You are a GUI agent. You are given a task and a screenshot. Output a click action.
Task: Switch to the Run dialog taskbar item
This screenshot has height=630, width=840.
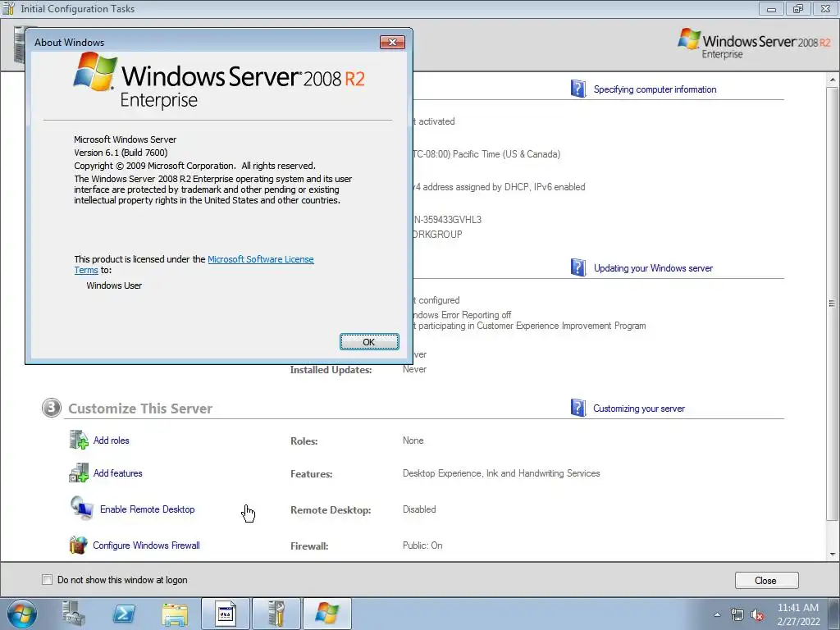226,614
